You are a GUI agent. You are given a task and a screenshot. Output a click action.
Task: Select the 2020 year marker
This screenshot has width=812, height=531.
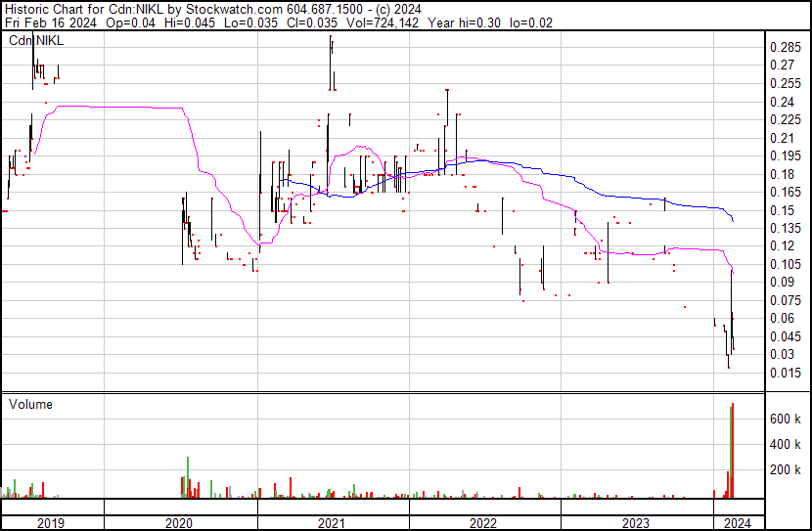coord(181,523)
